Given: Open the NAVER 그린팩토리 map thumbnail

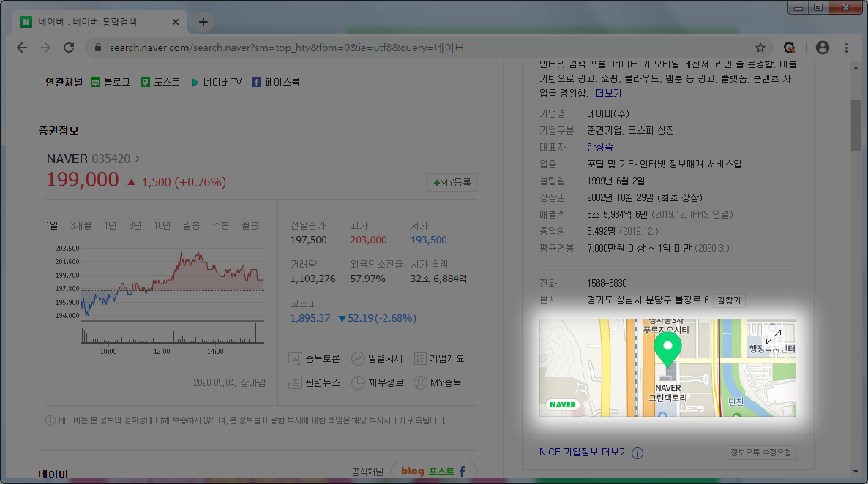Looking at the screenshot, I should [x=667, y=367].
